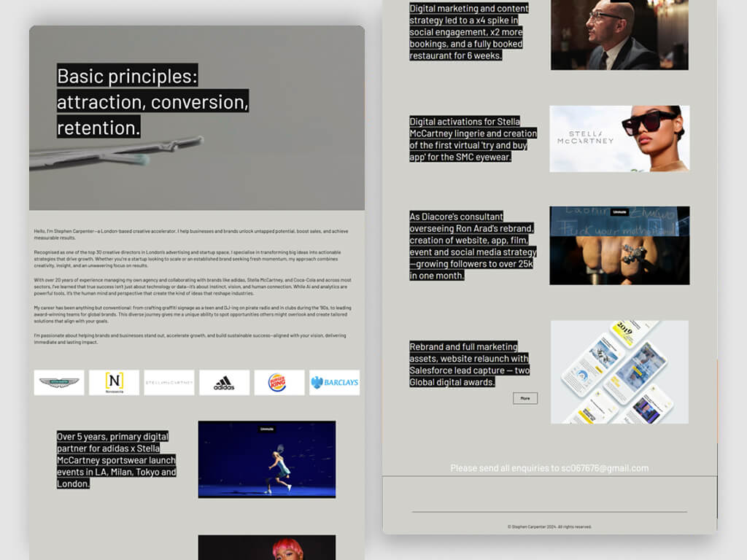Click the adidas x Stella McCartney partner text
This screenshot has width=747, height=560.
tap(116, 460)
